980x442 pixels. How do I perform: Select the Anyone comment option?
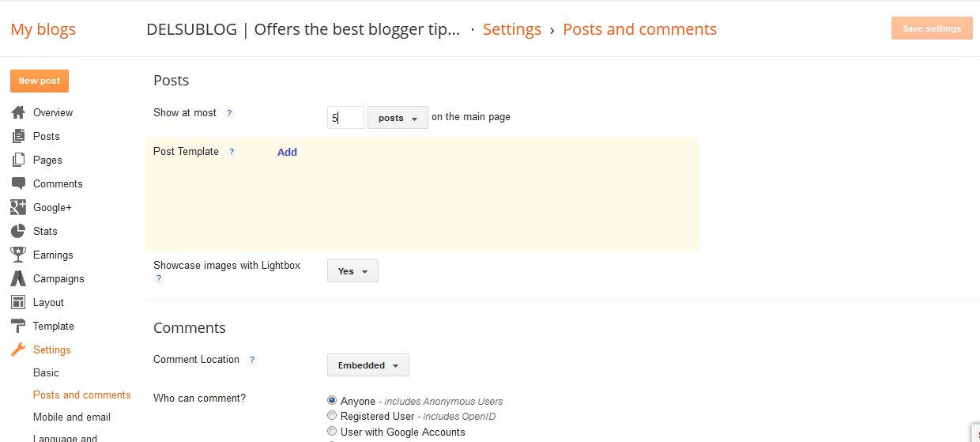coord(332,401)
